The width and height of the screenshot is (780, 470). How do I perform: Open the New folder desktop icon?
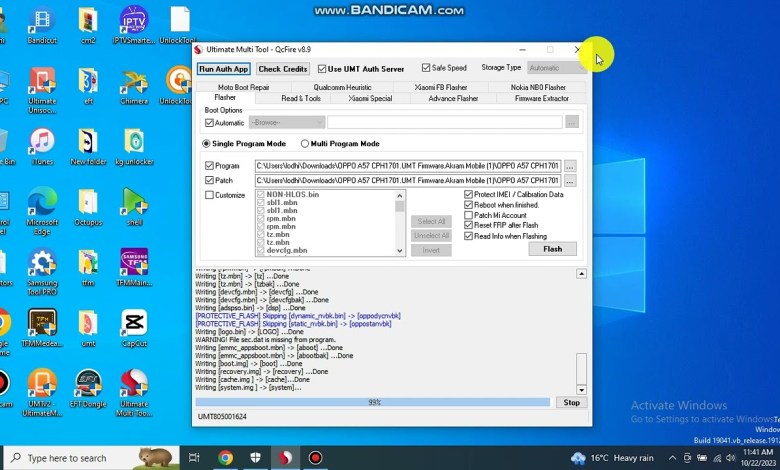click(x=88, y=146)
